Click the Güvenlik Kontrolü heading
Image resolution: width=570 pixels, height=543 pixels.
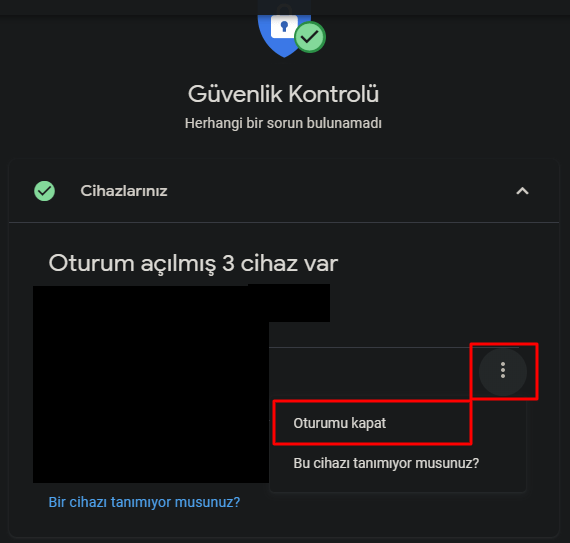point(283,94)
